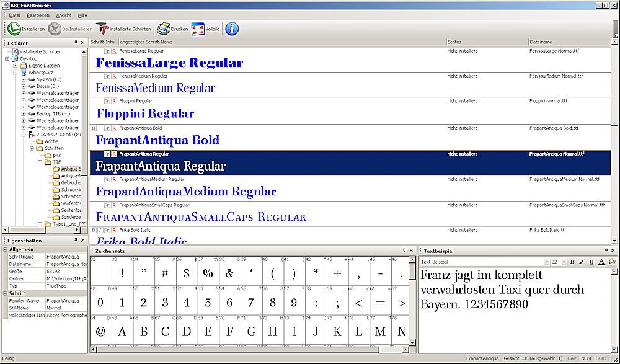The image size is (620, 364).
Task: Show installed fonts via installierte Schriften toolbar button
Action: pyautogui.click(x=124, y=29)
